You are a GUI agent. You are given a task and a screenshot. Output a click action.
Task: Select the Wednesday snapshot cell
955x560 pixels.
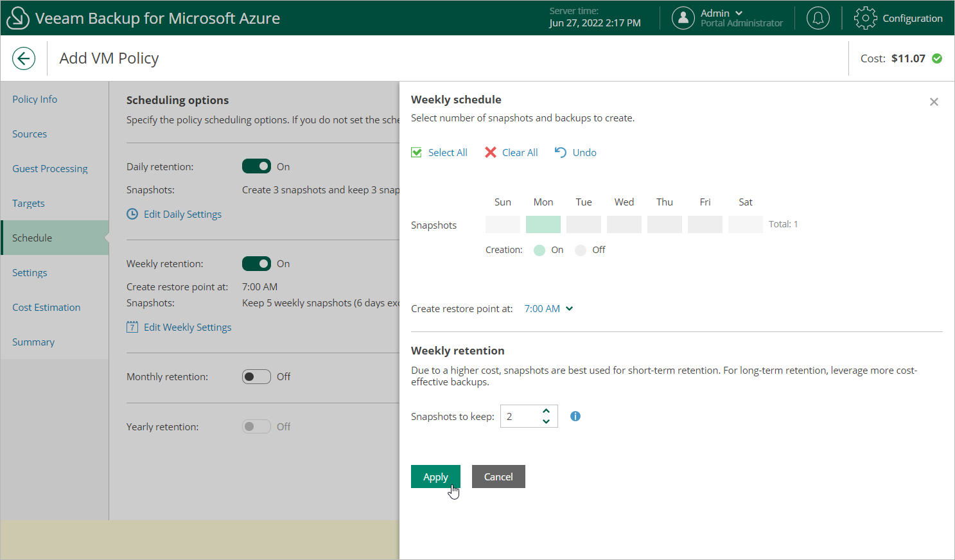624,224
